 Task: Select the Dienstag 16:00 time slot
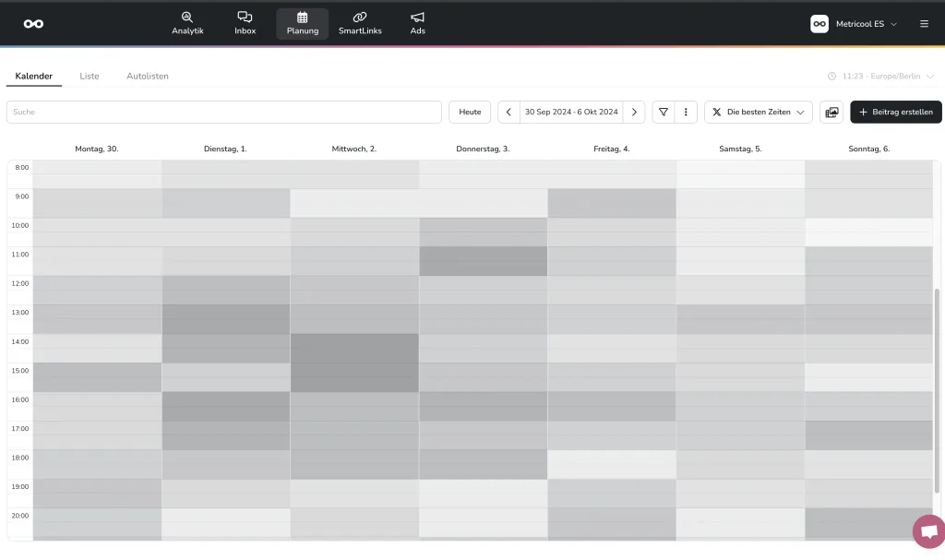click(226, 406)
